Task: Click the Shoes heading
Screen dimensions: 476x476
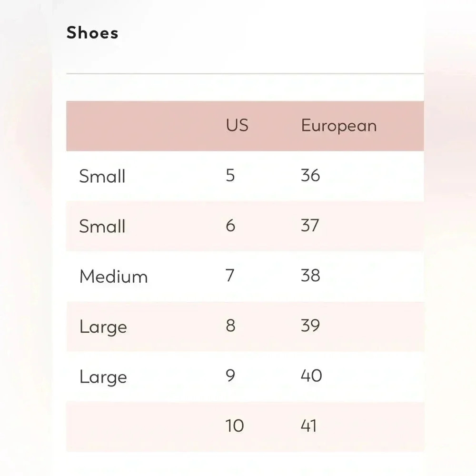Action: tap(92, 33)
